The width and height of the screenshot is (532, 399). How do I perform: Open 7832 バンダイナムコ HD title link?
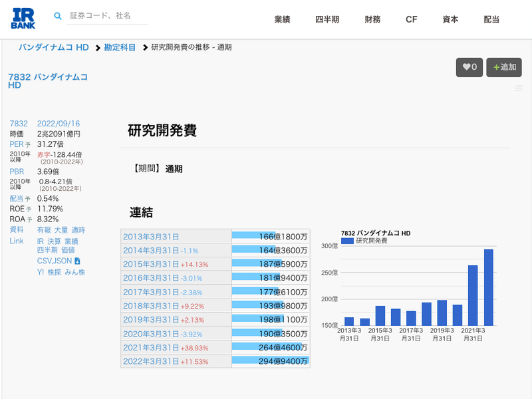click(48, 80)
